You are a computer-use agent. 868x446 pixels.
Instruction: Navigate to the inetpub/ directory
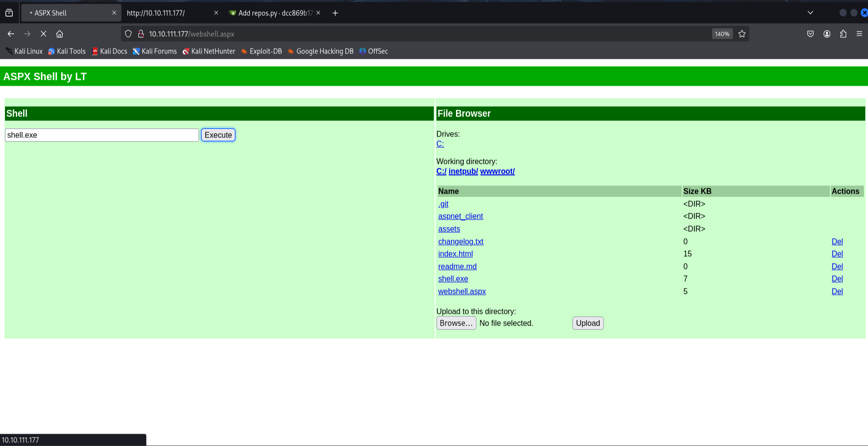click(x=463, y=172)
